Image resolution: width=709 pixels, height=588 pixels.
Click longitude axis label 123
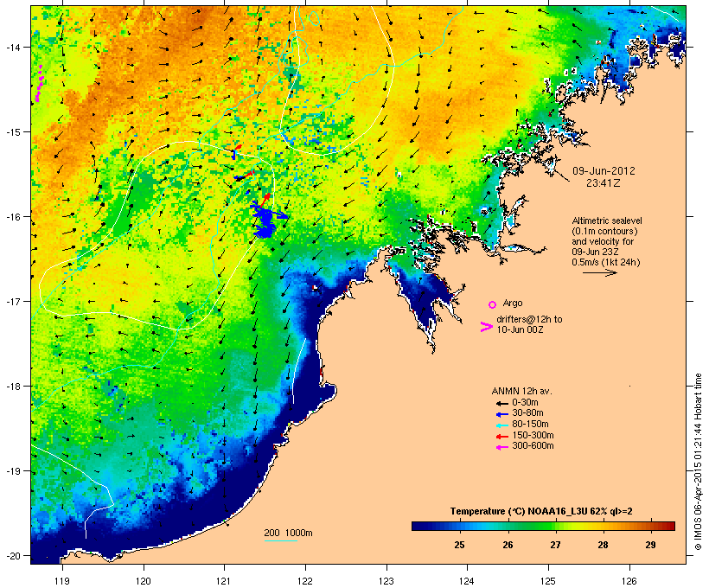386,581
